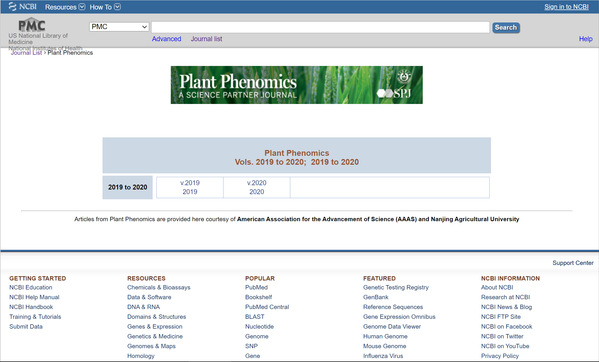Click into the PMC search text field
The width and height of the screenshot is (599, 362).
point(321,27)
